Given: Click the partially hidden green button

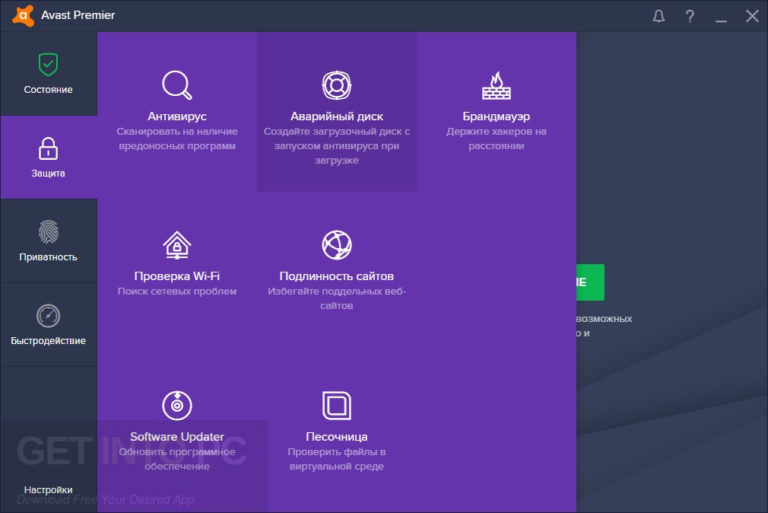Looking at the screenshot, I should (x=590, y=282).
